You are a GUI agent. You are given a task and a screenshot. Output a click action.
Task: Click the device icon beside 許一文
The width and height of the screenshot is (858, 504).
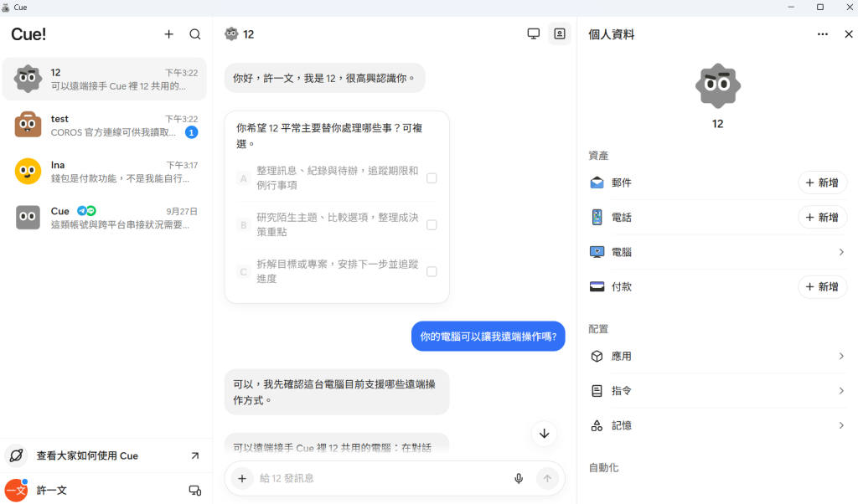194,490
